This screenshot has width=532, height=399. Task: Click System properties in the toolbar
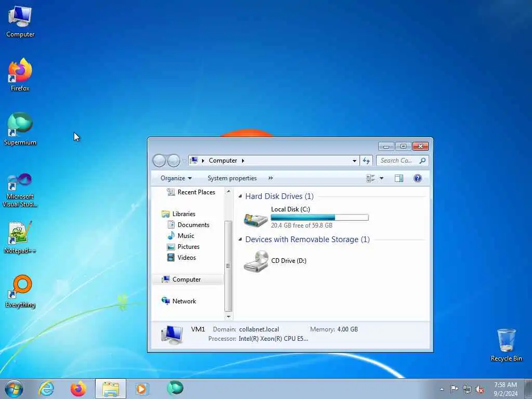(232, 178)
